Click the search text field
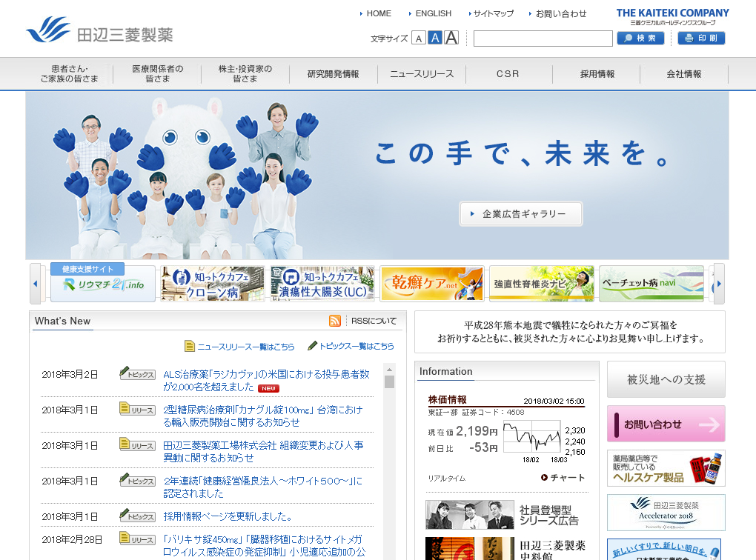This screenshot has width=756, height=560. pyautogui.click(x=543, y=39)
